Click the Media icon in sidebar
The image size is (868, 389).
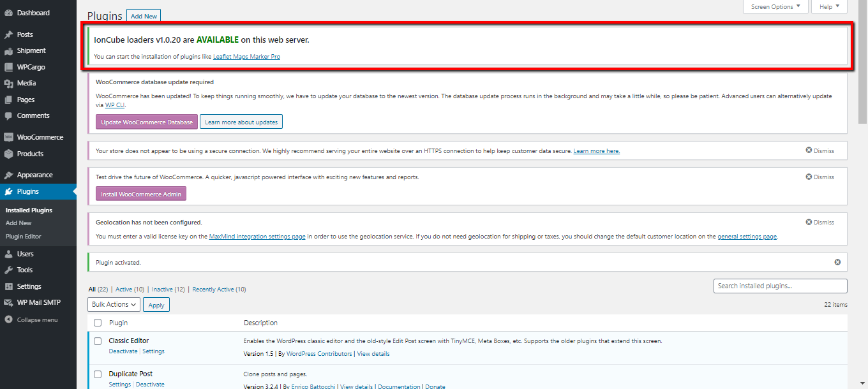click(x=8, y=84)
